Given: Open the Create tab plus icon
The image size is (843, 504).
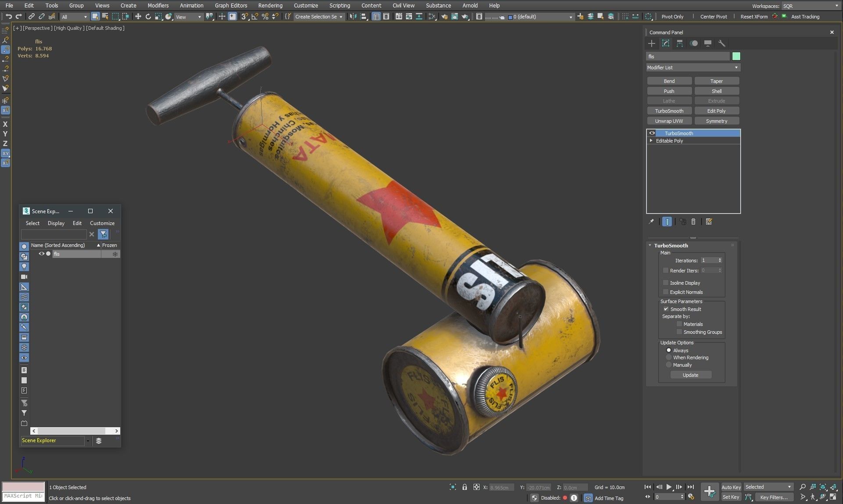Looking at the screenshot, I should 652,43.
